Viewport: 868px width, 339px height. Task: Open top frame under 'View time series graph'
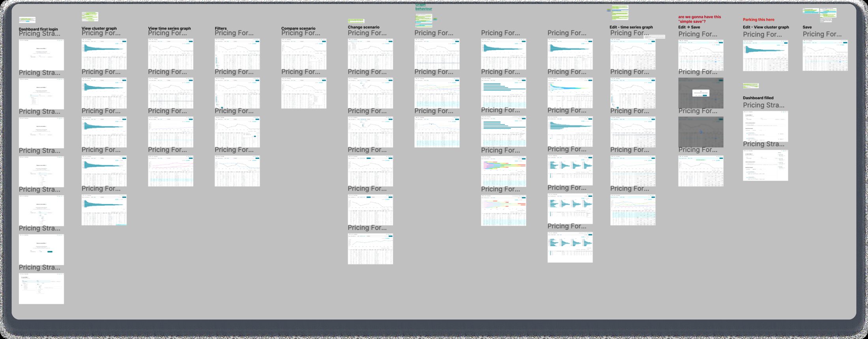pos(170,54)
